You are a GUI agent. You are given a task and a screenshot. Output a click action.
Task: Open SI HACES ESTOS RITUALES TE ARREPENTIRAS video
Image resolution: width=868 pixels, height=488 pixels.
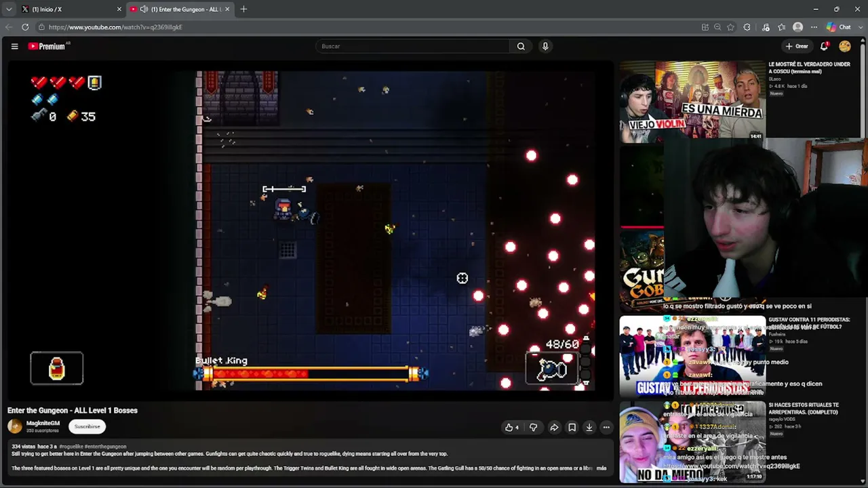pos(804,408)
